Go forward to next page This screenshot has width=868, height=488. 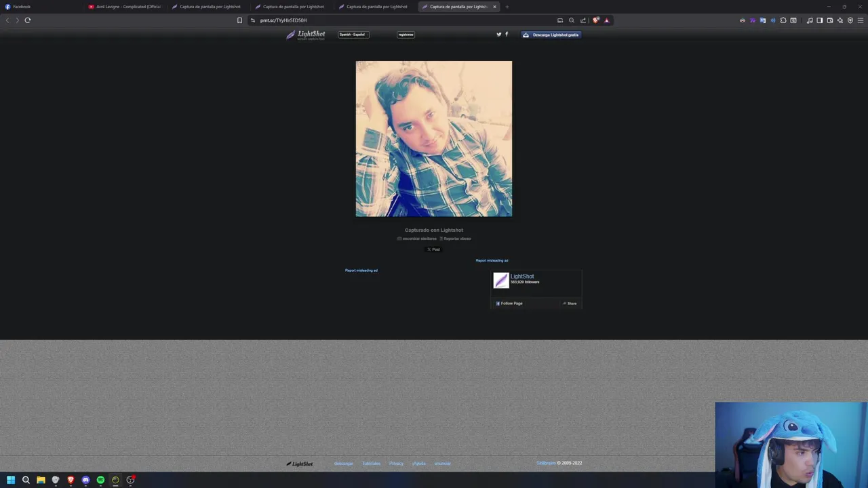click(17, 20)
